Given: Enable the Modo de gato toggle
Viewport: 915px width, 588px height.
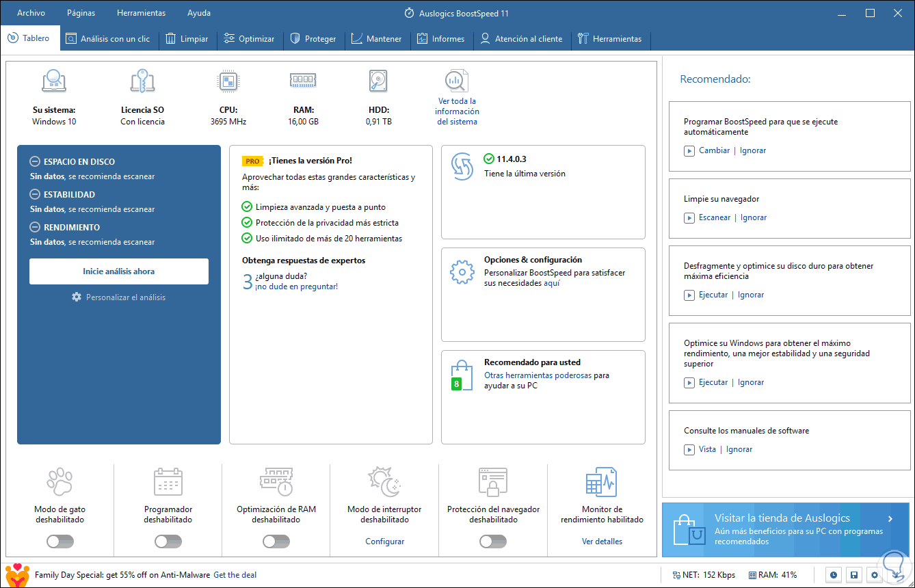Looking at the screenshot, I should 60,542.
